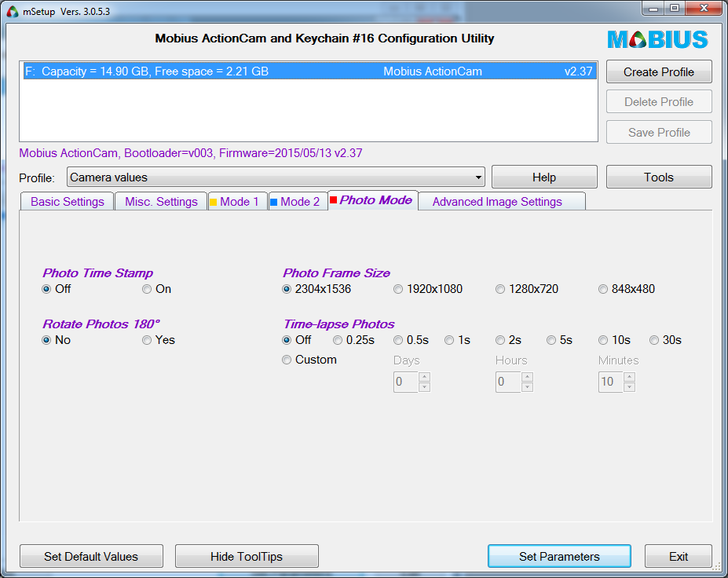Open the Tools menu button
Image resolution: width=728 pixels, height=578 pixels.
(x=659, y=177)
